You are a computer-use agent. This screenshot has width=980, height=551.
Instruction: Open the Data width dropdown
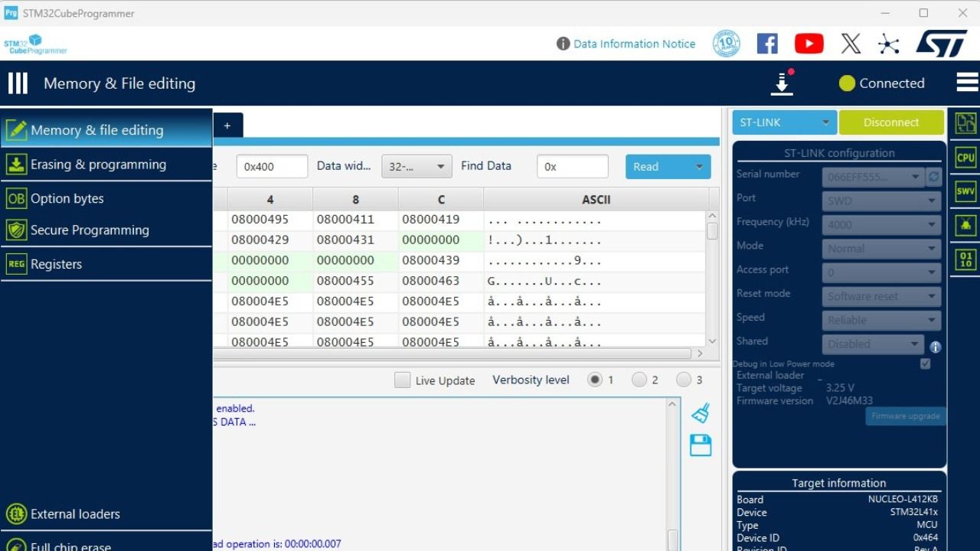416,167
